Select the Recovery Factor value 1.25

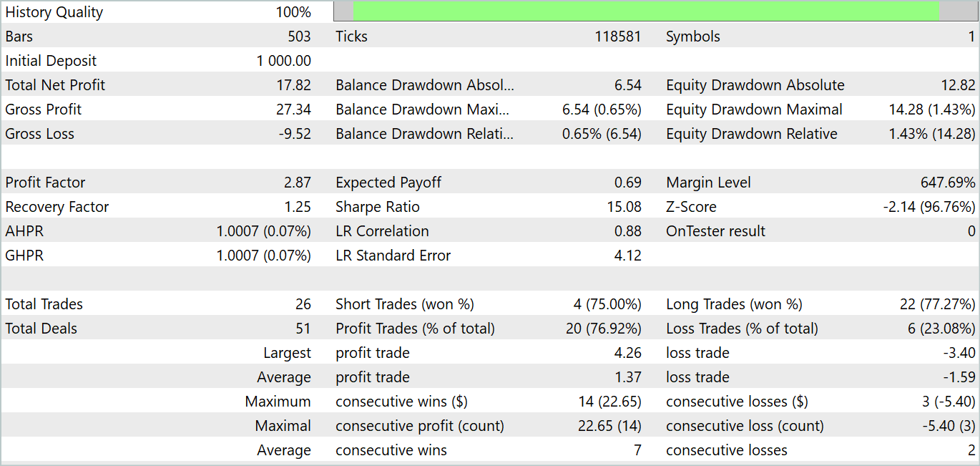click(298, 207)
